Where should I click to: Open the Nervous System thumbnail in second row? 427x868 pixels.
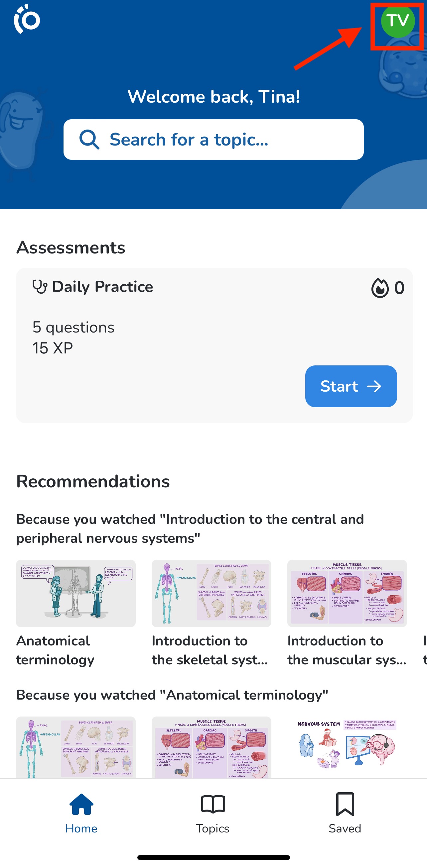coord(347,746)
